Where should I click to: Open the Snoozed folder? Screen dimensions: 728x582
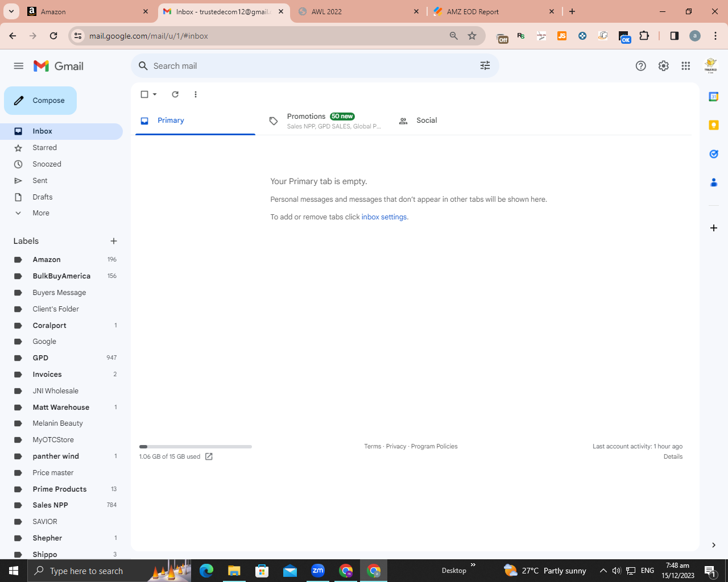[61, 164]
